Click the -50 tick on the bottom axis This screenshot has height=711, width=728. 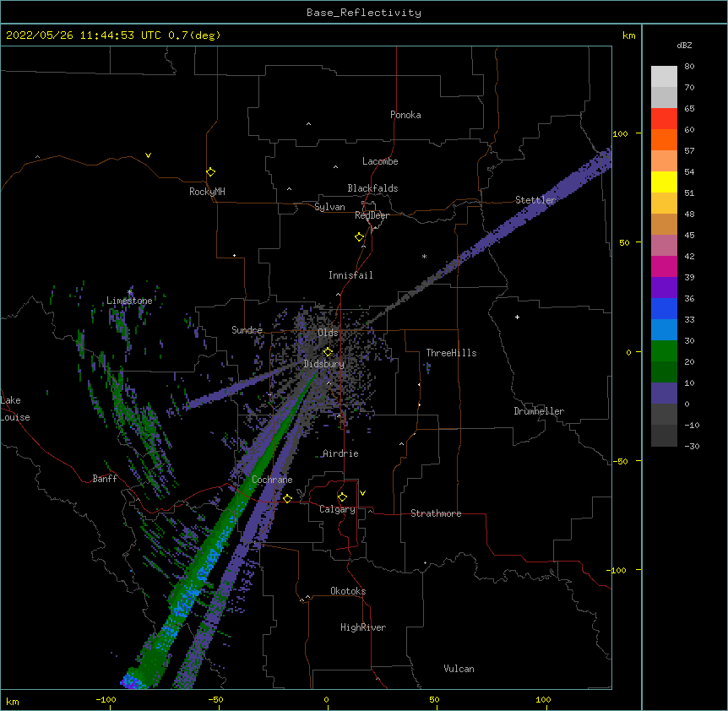pyautogui.click(x=215, y=699)
